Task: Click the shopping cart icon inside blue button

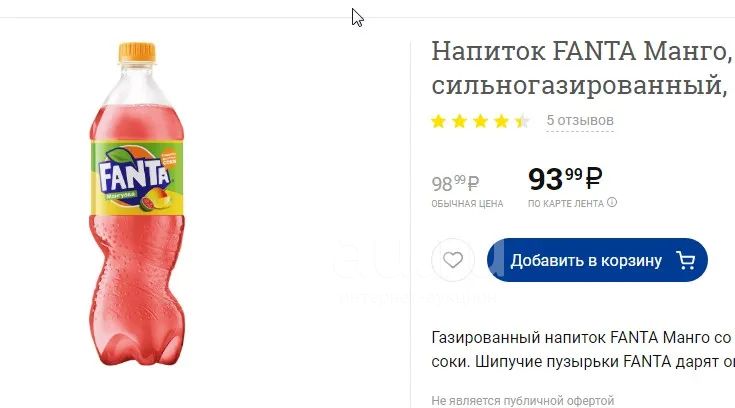Action: pos(685,260)
